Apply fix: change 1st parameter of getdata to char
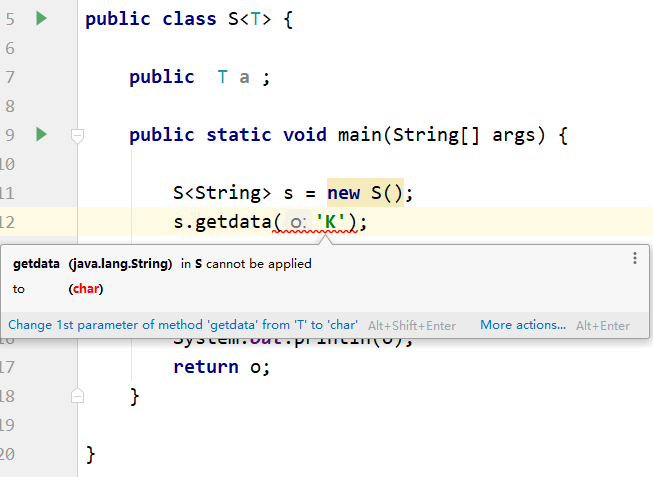Image resolution: width=653 pixels, height=477 pixels. (183, 325)
